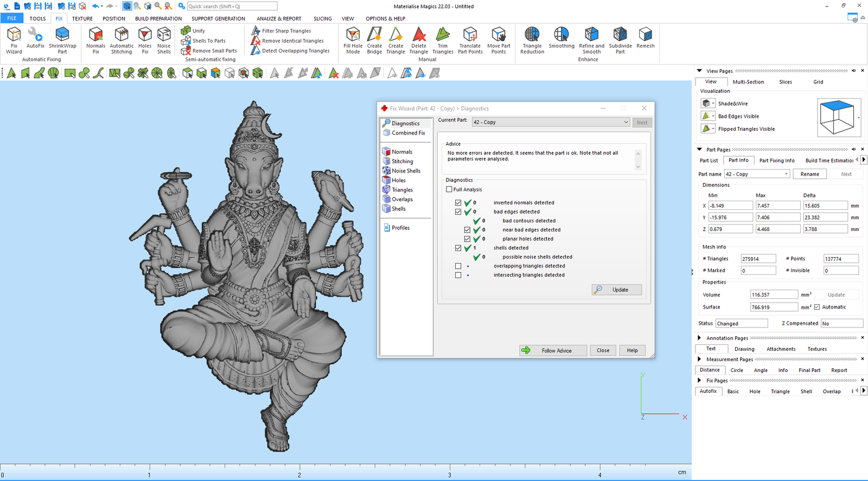Viewport: 868px width, 481px height.
Task: Click the Volume value field
Action: [x=774, y=294]
